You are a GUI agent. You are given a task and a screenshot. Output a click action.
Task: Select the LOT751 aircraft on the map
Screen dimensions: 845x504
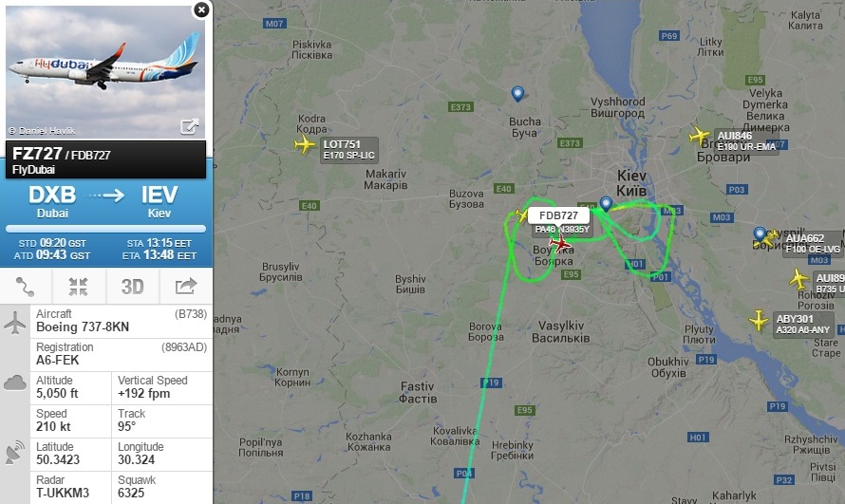pyautogui.click(x=305, y=144)
